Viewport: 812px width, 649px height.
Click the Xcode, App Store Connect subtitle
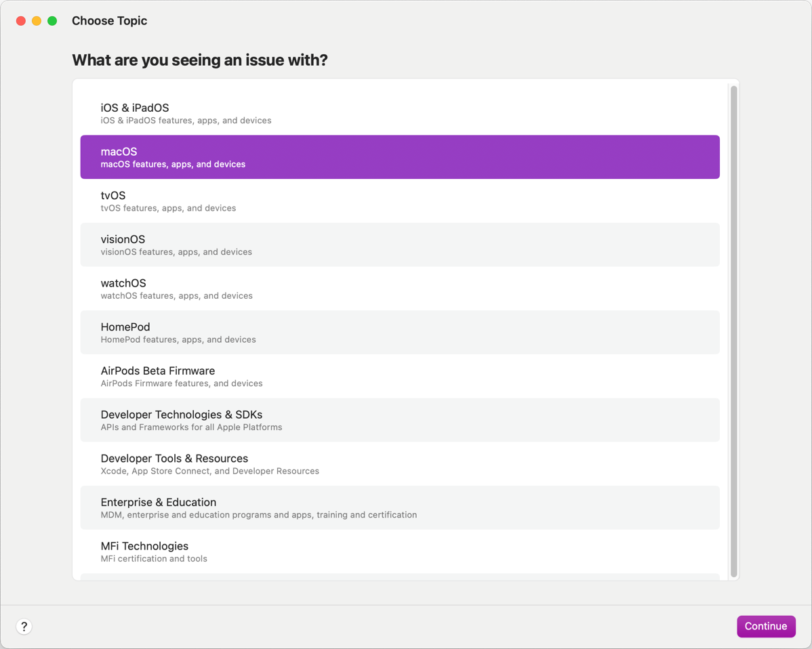pyautogui.click(x=209, y=472)
